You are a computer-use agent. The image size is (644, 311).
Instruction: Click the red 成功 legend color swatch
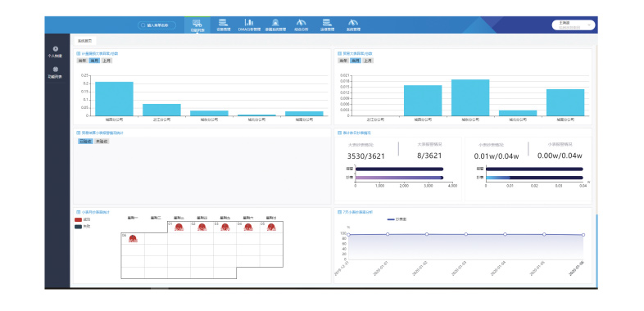point(78,219)
